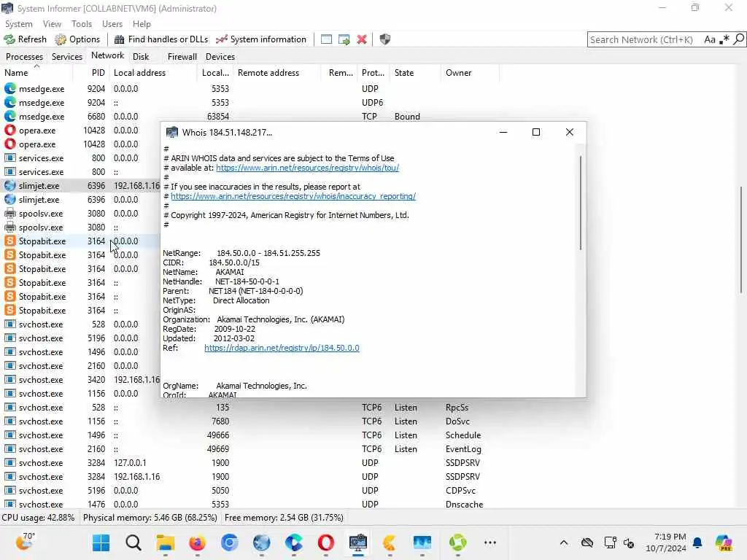Screen dimensions: 747x560
Task: Select slimjet.exe 192.168.1.16 row icon
Action: click(10, 186)
